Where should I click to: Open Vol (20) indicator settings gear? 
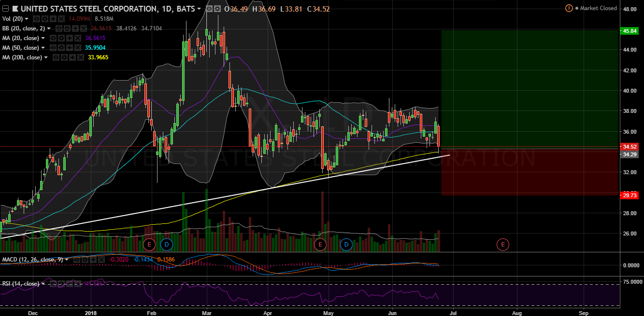click(x=45, y=19)
